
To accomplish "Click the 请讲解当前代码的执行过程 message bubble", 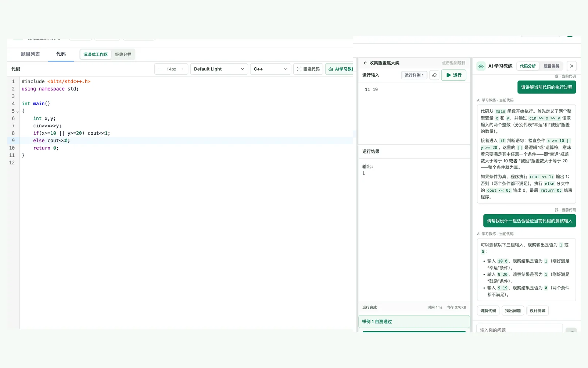I will pyautogui.click(x=546, y=87).
